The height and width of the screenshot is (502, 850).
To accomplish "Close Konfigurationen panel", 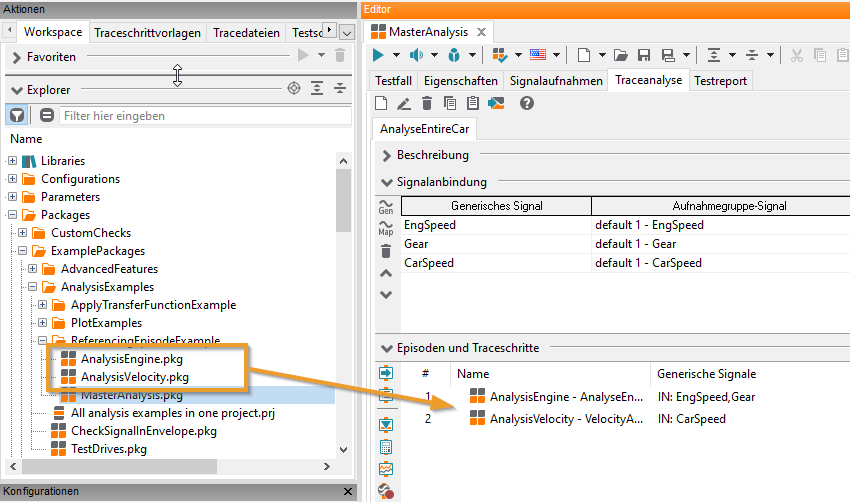I will [348, 491].
